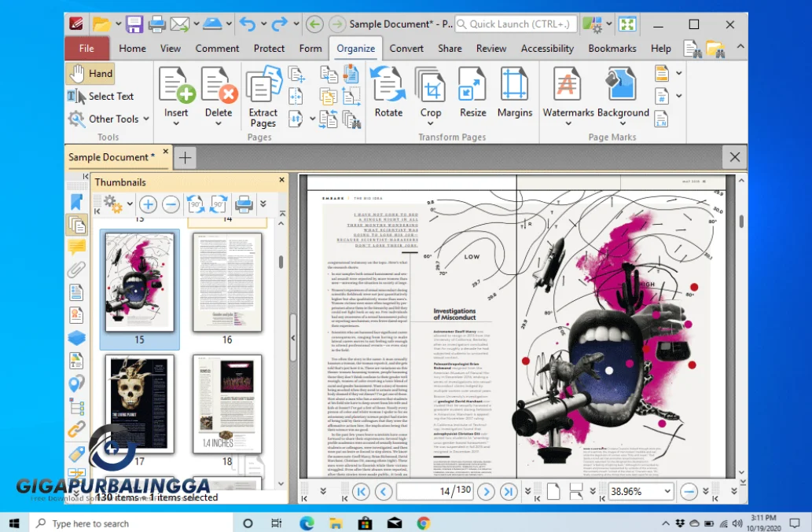
Task: Switch to the Home tab
Action: pyautogui.click(x=133, y=49)
